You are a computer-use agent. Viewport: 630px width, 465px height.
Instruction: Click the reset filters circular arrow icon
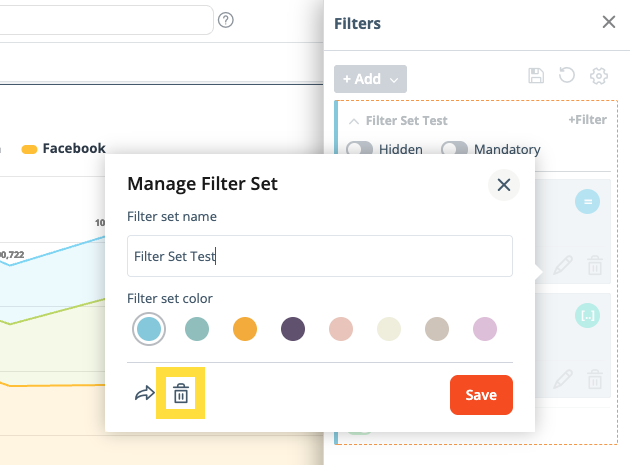(567, 77)
